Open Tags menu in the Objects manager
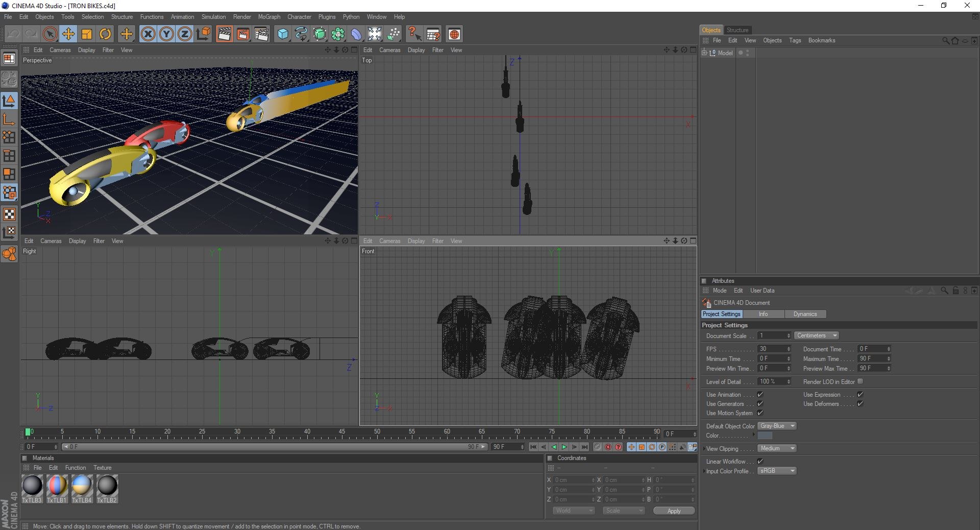The width and height of the screenshot is (980, 530). coord(795,40)
